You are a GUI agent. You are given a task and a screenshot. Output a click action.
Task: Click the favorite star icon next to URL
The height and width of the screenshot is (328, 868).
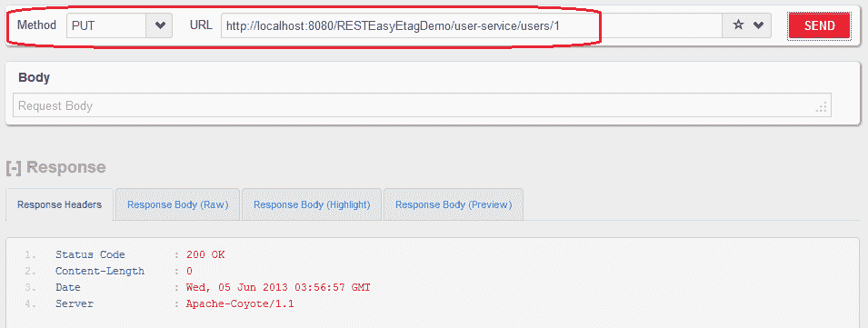click(737, 25)
